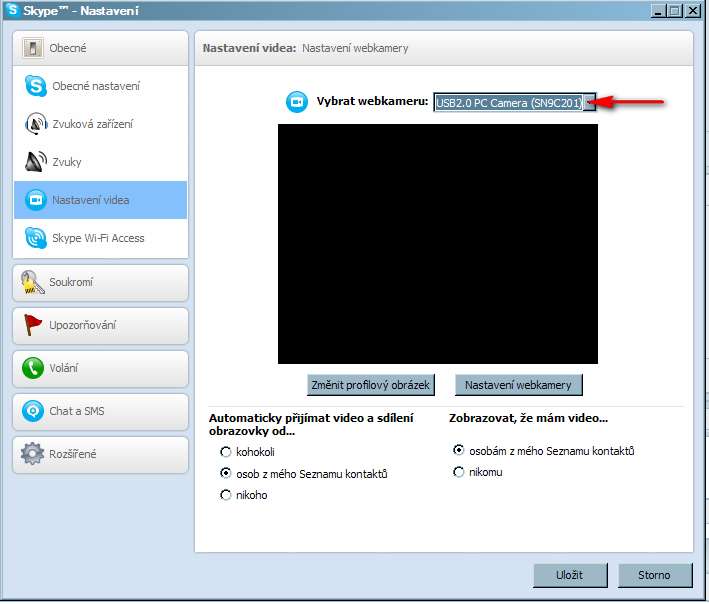Click the key icon for Soukromí
Viewport: 709px width, 604px height.
(33, 283)
